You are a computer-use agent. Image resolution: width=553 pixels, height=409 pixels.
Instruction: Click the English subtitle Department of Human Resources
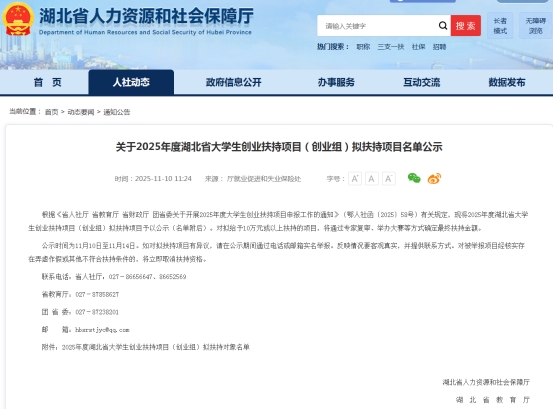(x=145, y=32)
